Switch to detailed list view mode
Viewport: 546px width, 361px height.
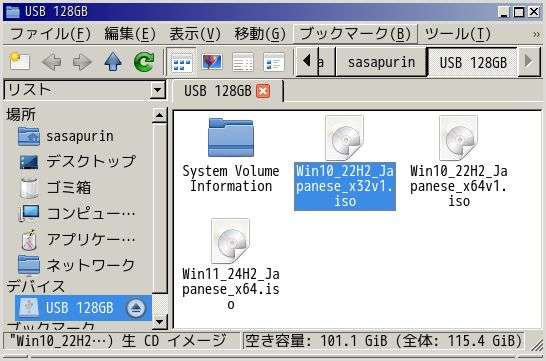243,63
